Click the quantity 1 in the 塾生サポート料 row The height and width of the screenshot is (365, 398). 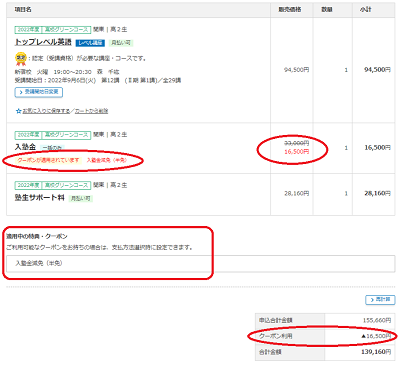click(346, 194)
